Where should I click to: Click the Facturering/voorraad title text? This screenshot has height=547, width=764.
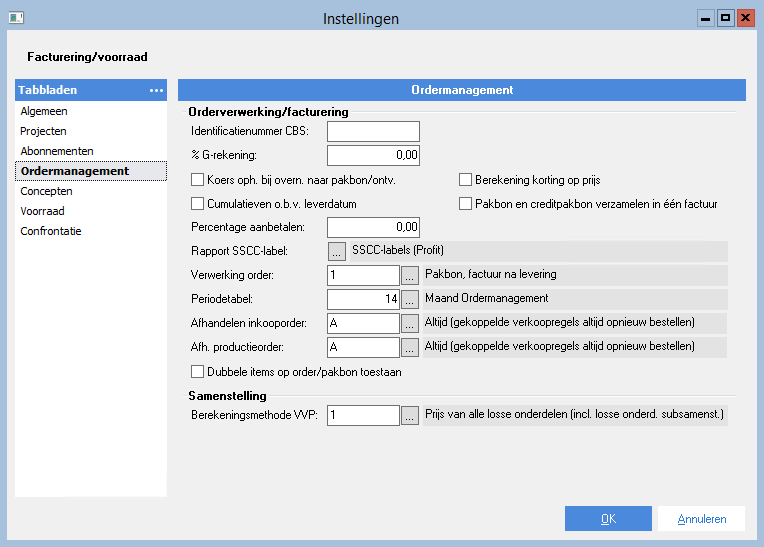87,57
